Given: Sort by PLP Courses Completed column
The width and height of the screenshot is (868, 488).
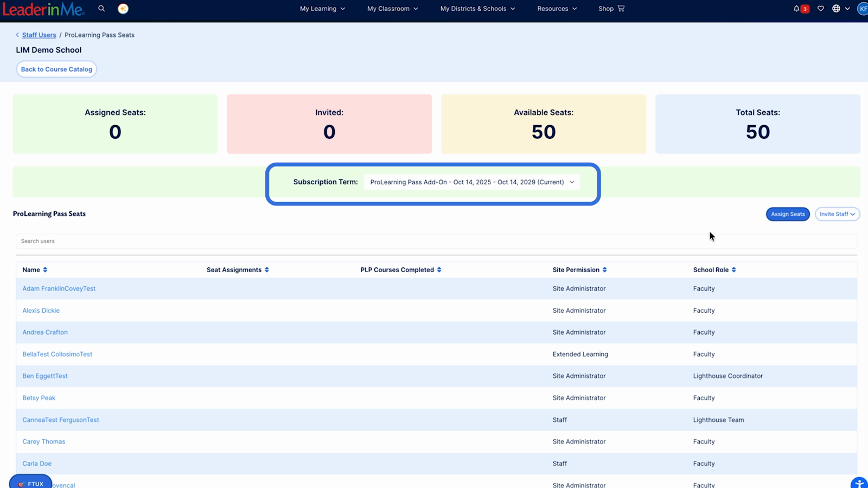Looking at the screenshot, I should coord(439,270).
